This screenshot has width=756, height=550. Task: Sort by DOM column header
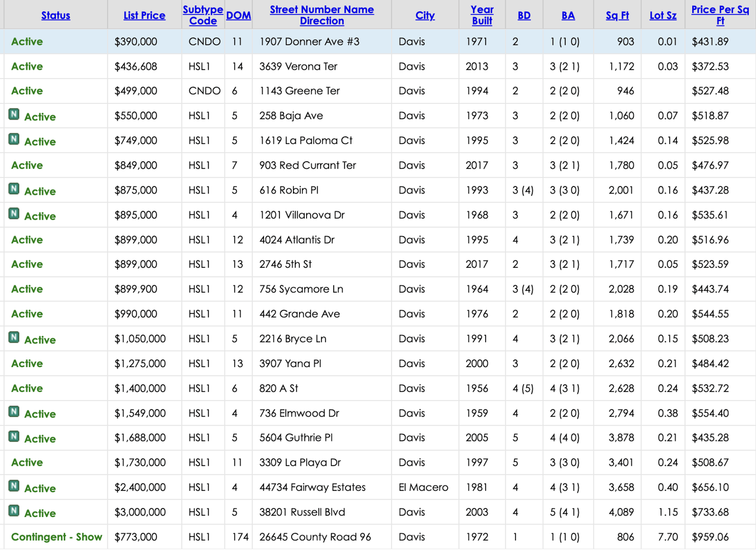(x=239, y=15)
